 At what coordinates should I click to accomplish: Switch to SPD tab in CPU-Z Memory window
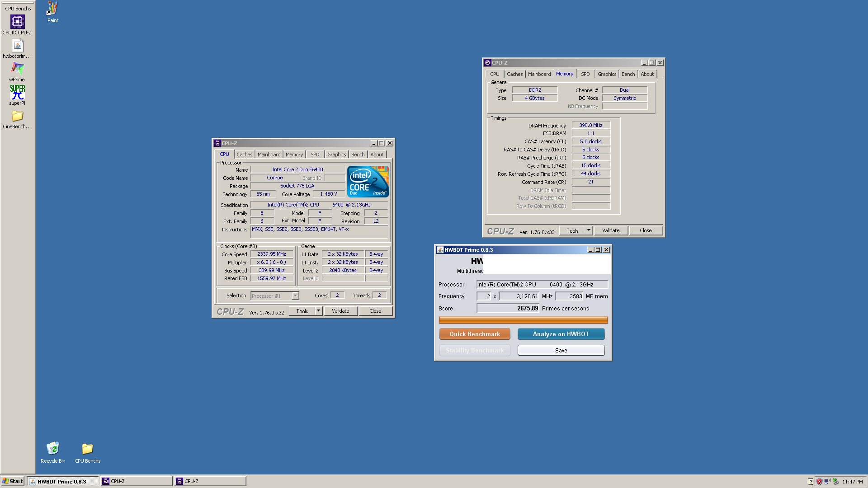tap(585, 74)
